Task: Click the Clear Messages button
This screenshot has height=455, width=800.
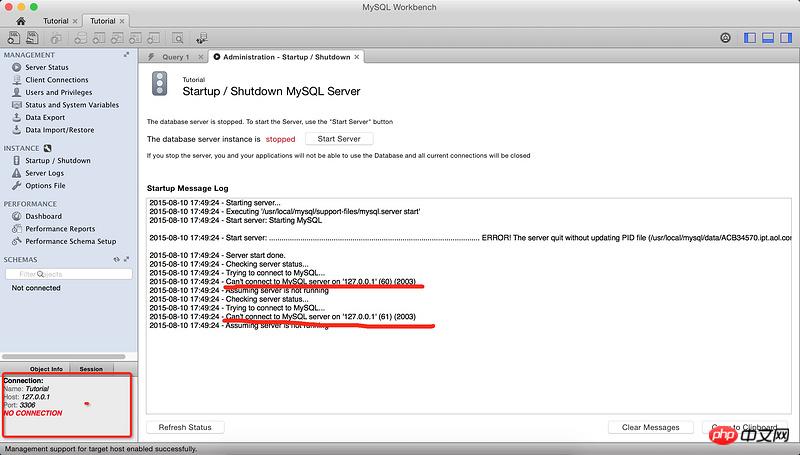Action: point(651,427)
